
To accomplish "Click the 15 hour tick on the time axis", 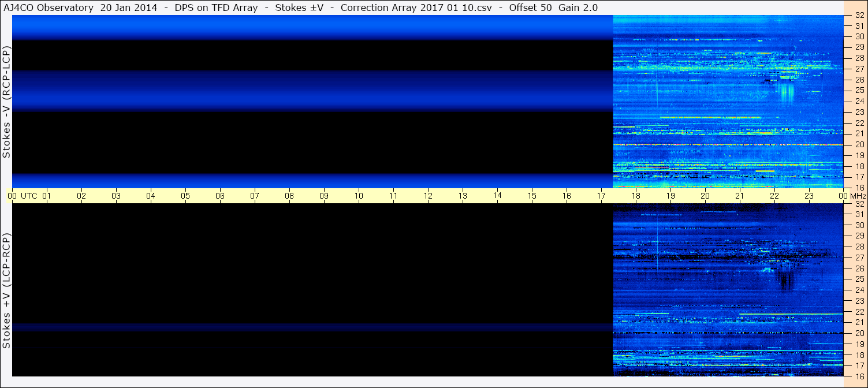I will coord(532,196).
